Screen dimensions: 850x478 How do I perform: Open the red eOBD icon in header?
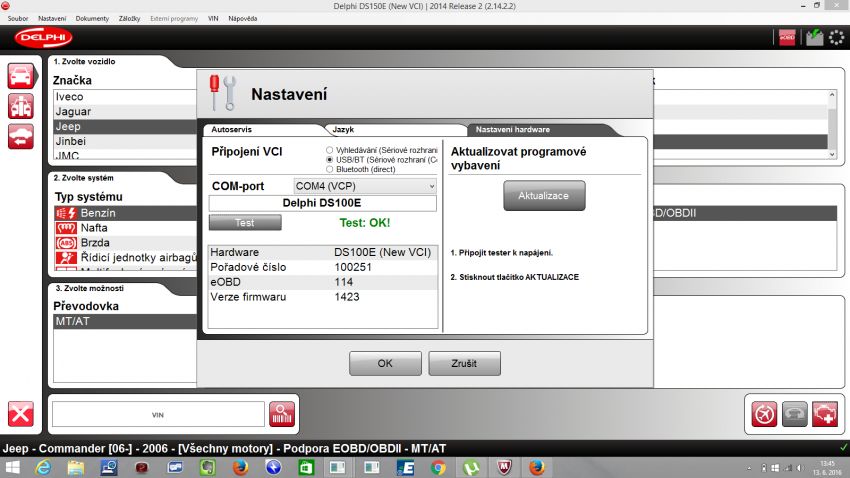[787, 37]
